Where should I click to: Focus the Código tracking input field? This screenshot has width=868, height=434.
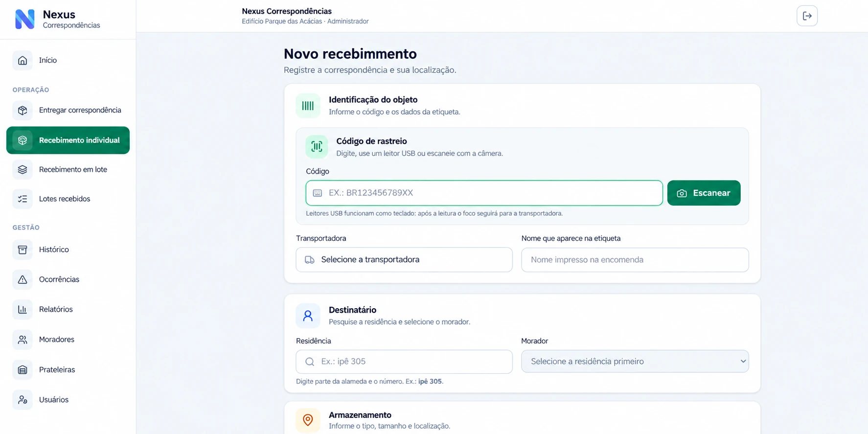[484, 193]
